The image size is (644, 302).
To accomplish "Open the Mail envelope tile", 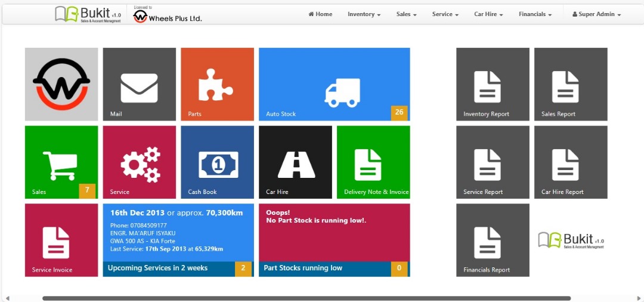I will click(x=139, y=85).
